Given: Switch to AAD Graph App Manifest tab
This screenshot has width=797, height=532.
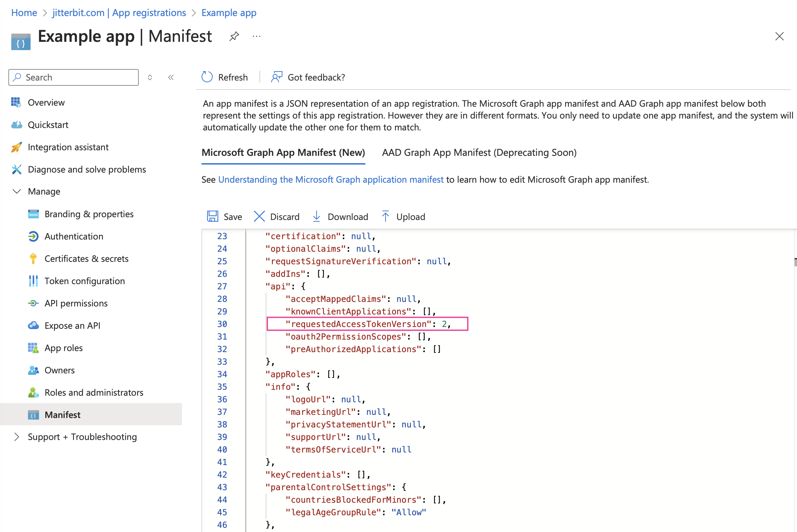Looking at the screenshot, I should click(479, 153).
